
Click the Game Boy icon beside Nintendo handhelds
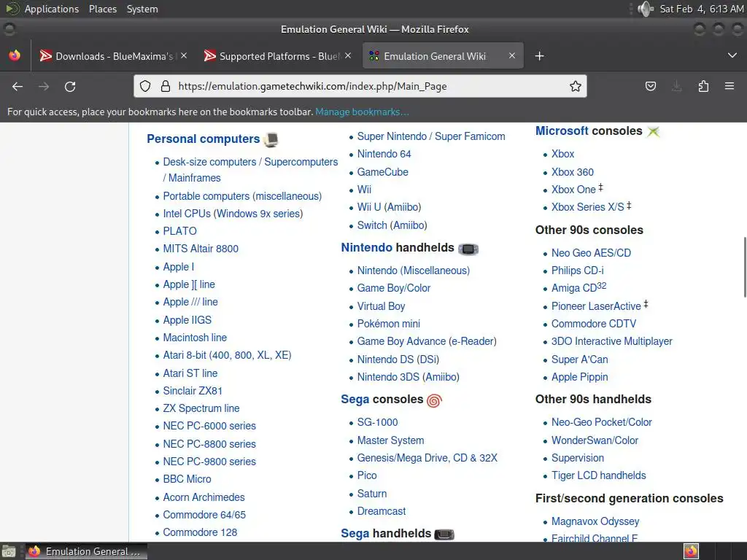coord(468,249)
